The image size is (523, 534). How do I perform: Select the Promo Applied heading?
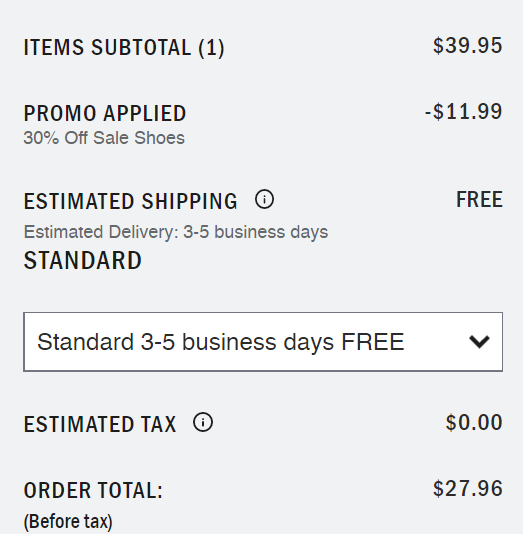[105, 113]
